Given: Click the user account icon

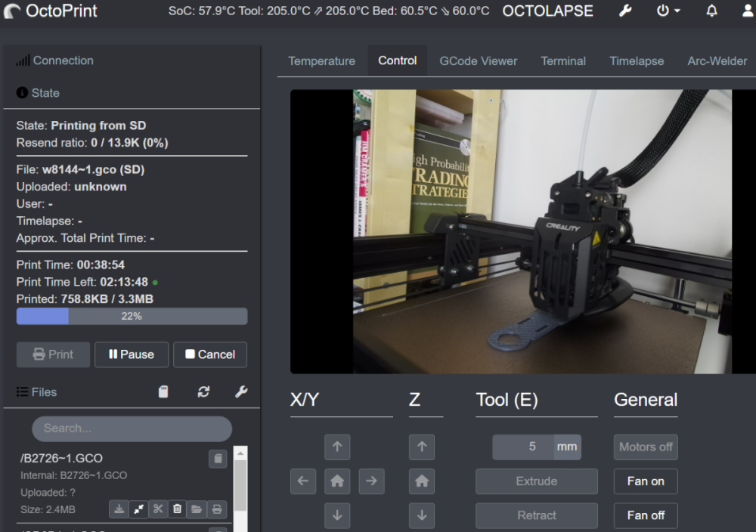Looking at the screenshot, I should pyautogui.click(x=747, y=11).
